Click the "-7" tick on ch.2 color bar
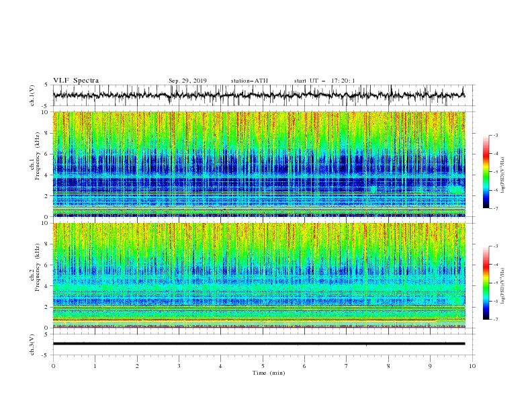Screen dimensions: 532x411 coord(496,319)
